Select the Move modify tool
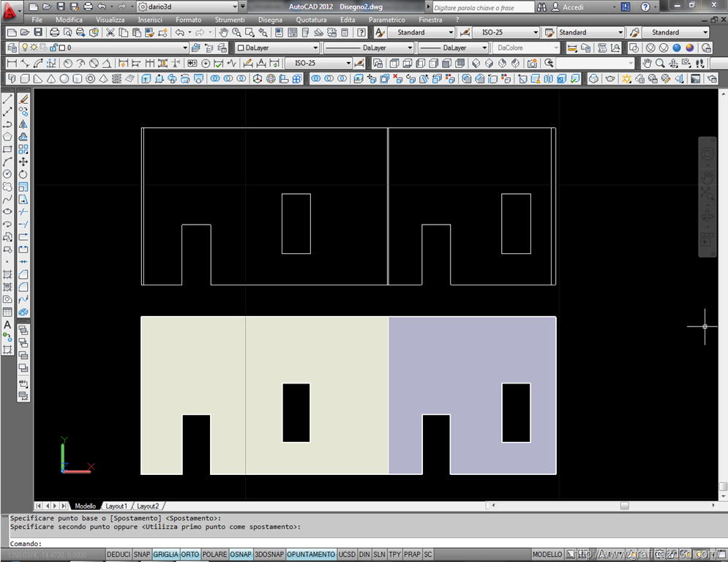Screen dimensions: 728x562 click(23, 162)
